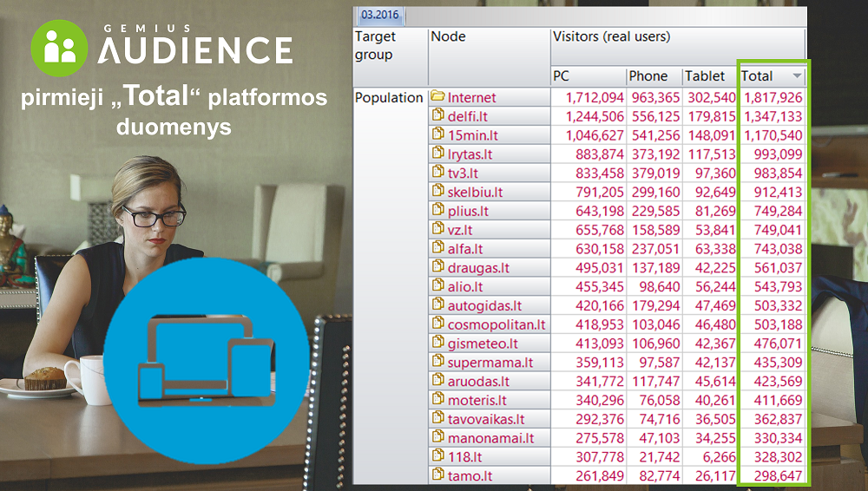Click the 118.lt page icon

(x=437, y=455)
